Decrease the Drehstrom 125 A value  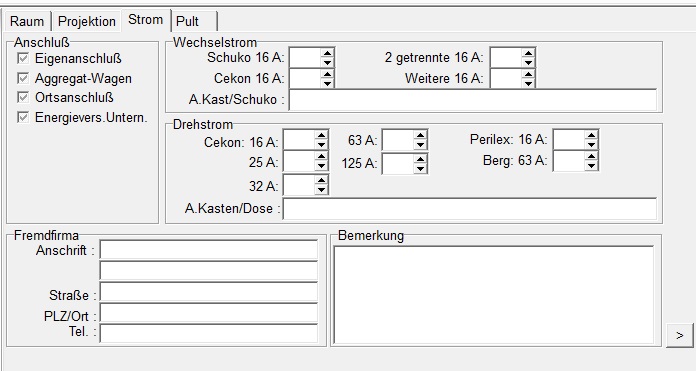(420, 169)
